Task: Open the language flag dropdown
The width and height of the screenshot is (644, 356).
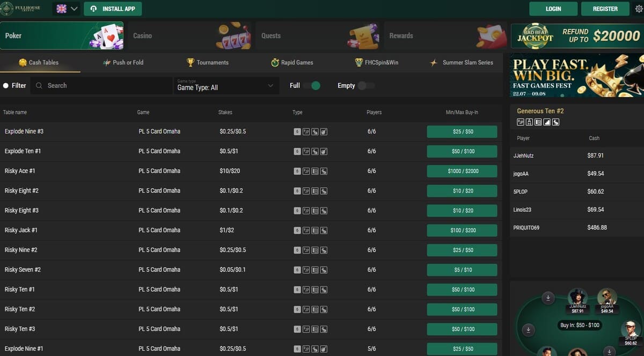Action: 67,9
